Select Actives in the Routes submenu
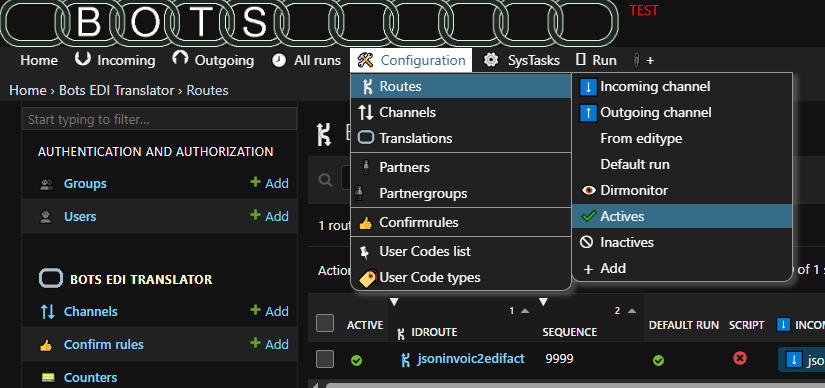Viewport: 825px width, 388px height. [x=682, y=216]
